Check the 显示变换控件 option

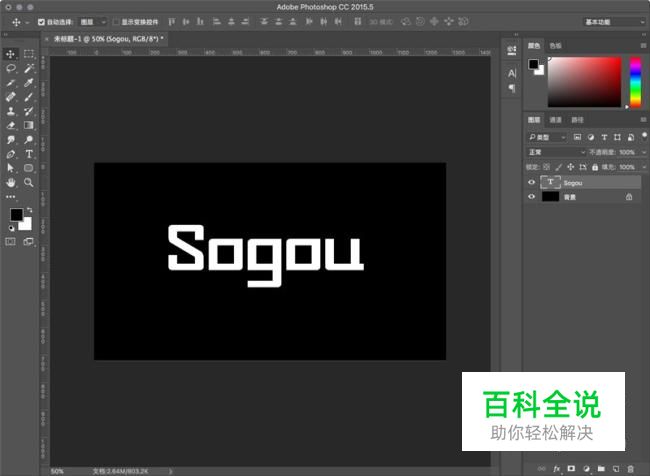click(x=116, y=21)
